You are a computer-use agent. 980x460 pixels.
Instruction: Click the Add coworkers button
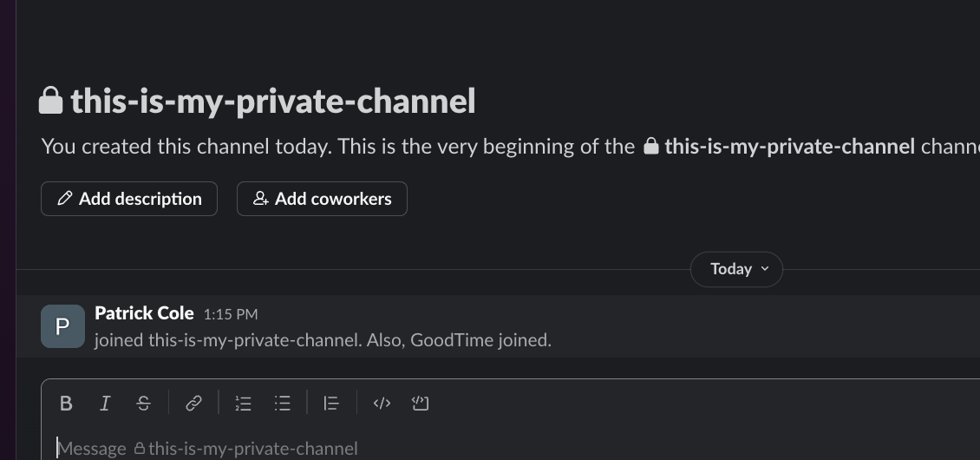(x=322, y=199)
